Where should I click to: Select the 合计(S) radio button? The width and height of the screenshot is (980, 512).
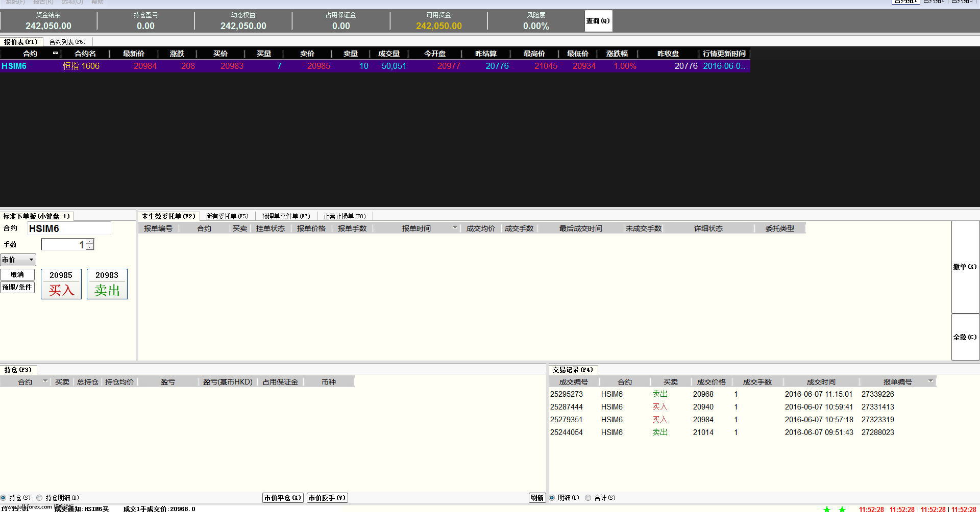tap(588, 498)
